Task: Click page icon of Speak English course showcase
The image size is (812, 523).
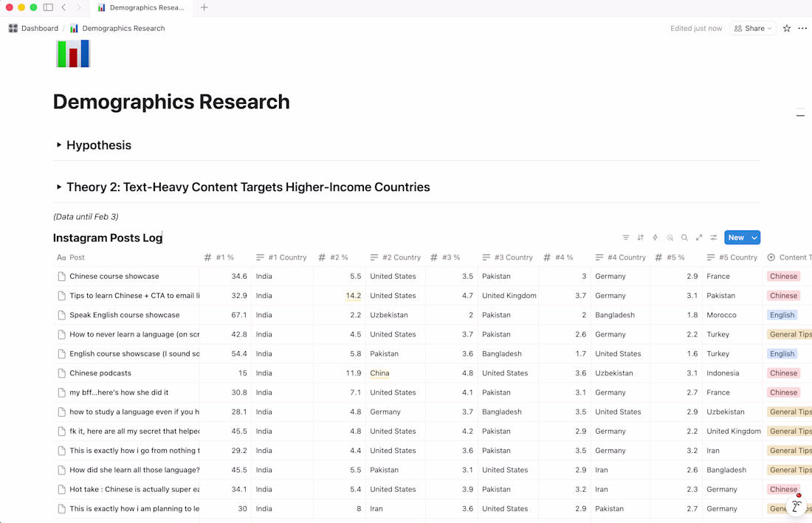Action: [61, 315]
